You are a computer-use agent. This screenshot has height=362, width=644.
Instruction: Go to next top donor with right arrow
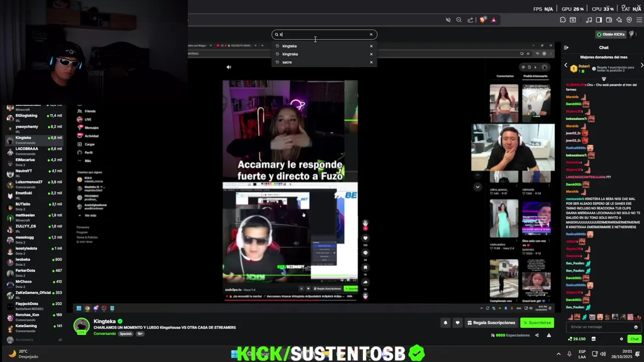[x=641, y=65]
